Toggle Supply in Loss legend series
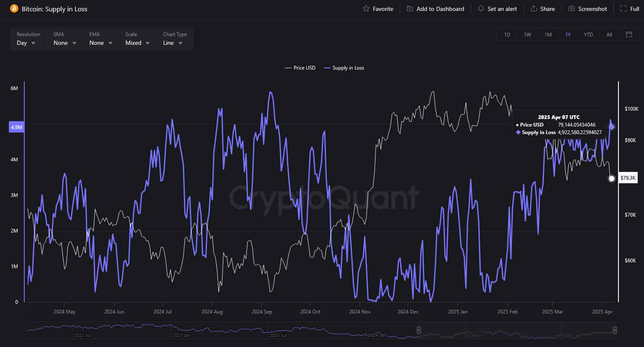The width and height of the screenshot is (644, 347). pos(344,68)
